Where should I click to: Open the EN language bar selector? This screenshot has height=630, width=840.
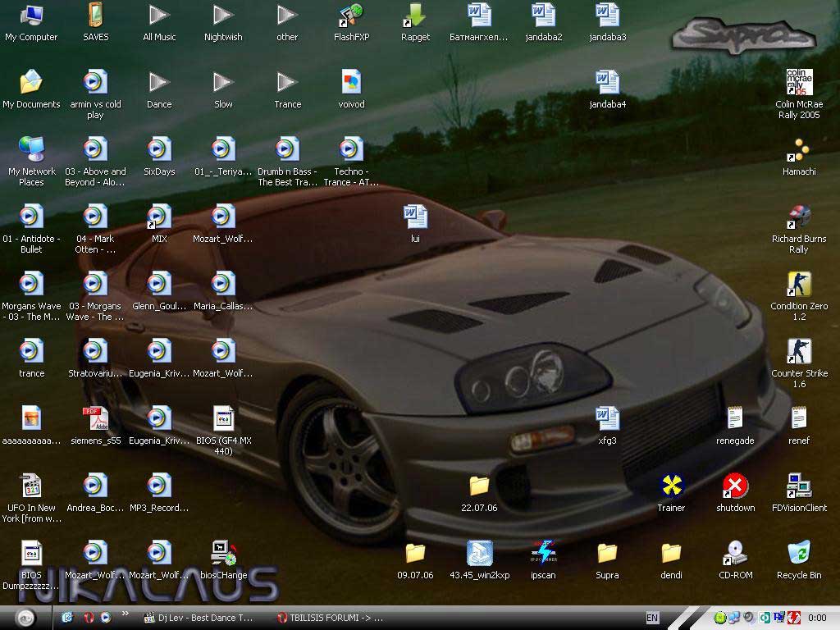[652, 618]
